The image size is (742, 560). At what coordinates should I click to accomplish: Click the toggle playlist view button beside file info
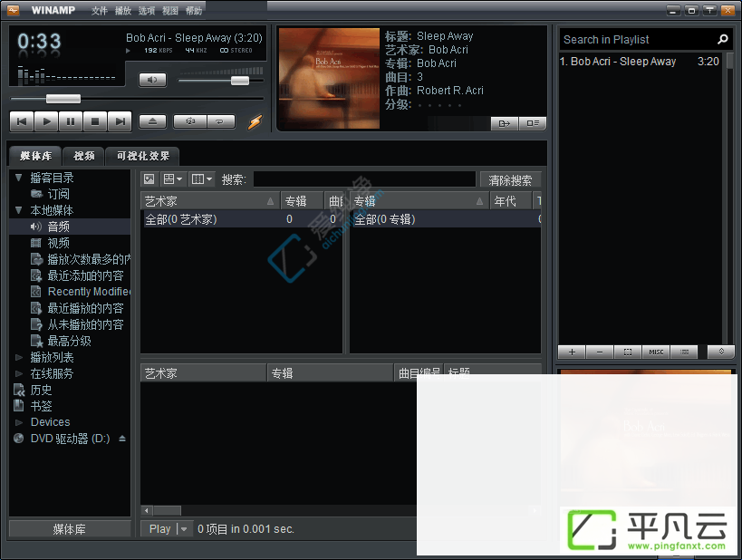click(x=533, y=123)
